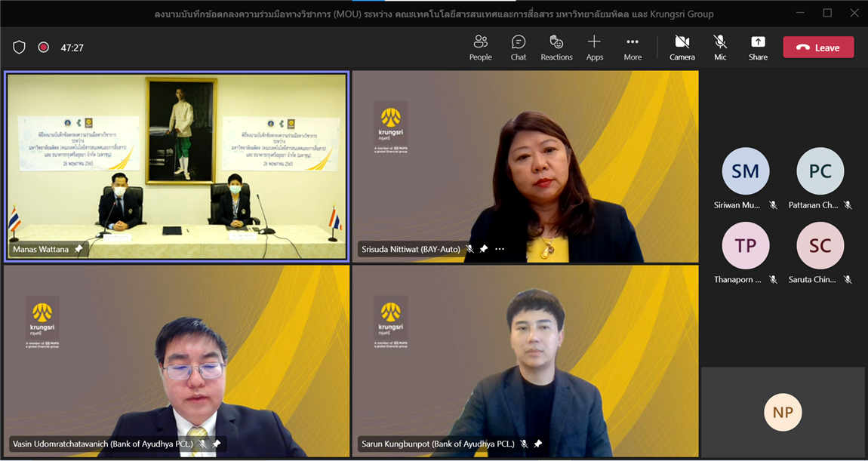Click Thanaporn TP participant avatar
Viewport: 868px width, 461px height.
[745, 246]
